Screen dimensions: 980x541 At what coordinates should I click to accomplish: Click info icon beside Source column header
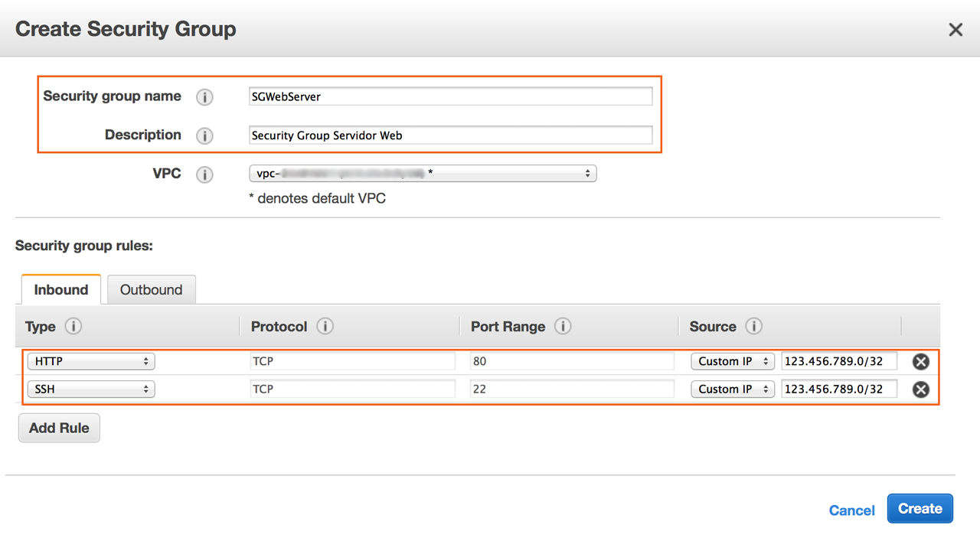tap(753, 327)
